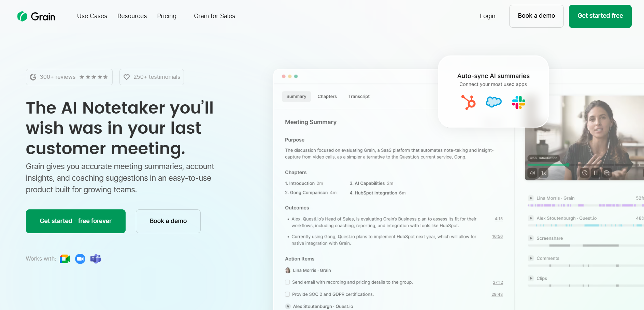Mute the video with the volume icon
Viewport: 644px width, 310px height.
coord(532,173)
